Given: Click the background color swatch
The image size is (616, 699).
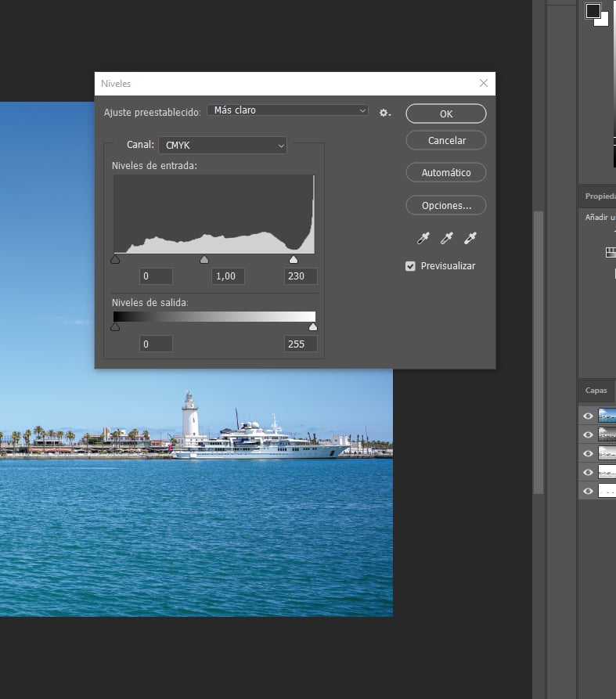Looking at the screenshot, I should tap(603, 20).
